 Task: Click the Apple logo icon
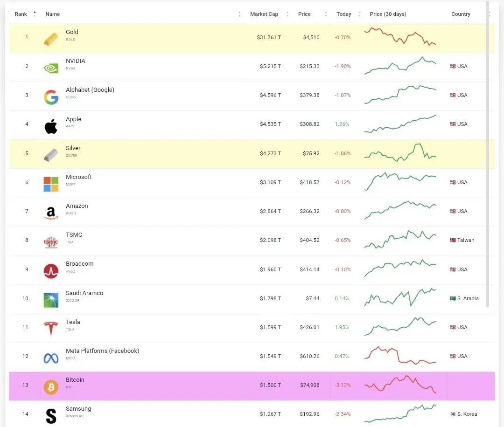point(51,126)
